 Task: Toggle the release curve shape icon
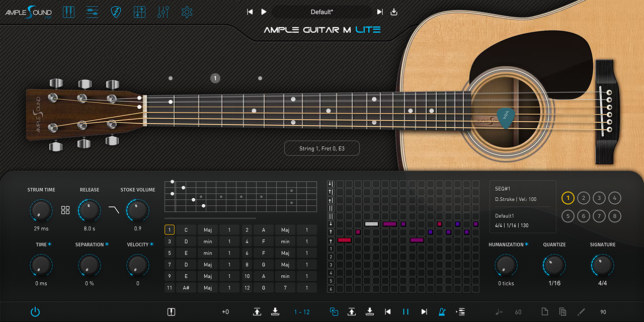[x=114, y=210]
